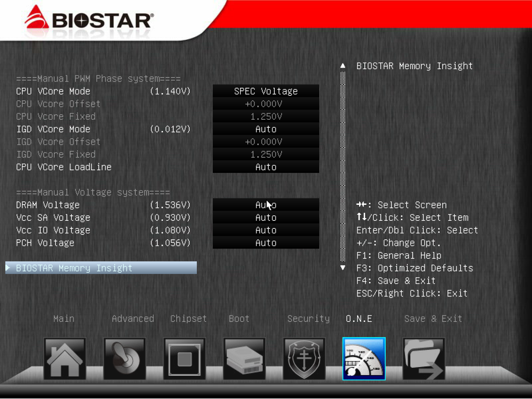Select the Vcc IO Voltage label
The height and width of the screenshot is (399, 532).
(53, 230)
